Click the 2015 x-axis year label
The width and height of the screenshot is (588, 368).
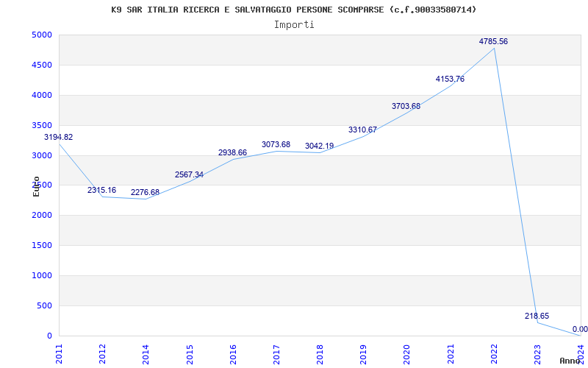[190, 354]
